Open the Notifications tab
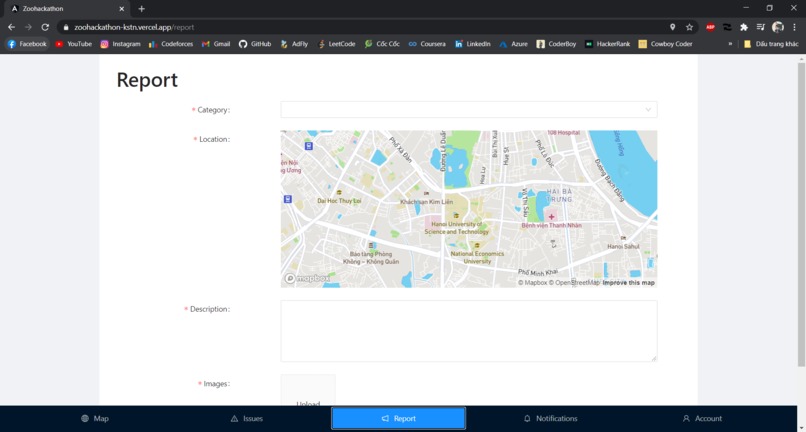Image resolution: width=806 pixels, height=432 pixels. [551, 419]
